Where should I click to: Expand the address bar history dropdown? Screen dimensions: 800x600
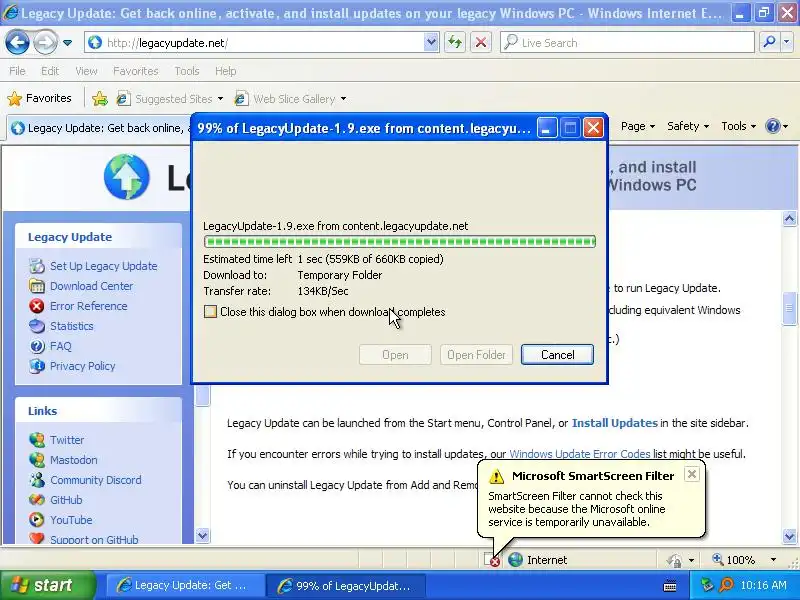click(x=431, y=43)
